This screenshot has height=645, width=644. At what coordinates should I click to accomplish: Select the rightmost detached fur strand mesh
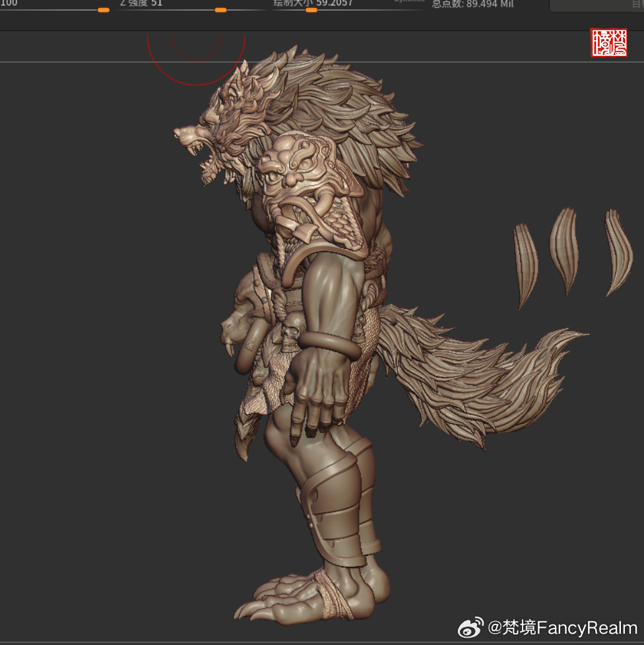pos(618,251)
